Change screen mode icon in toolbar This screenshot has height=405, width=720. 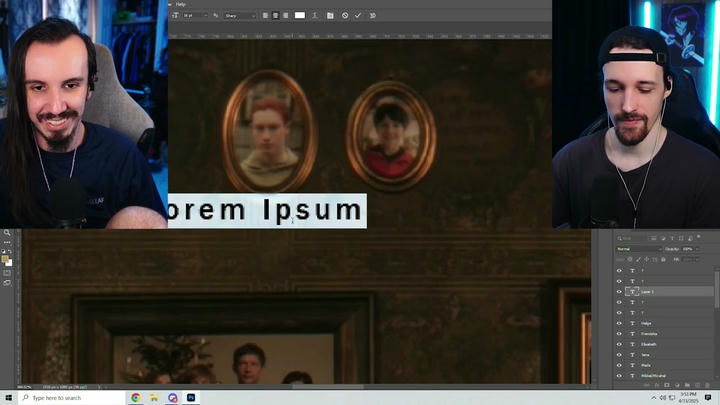tap(7, 283)
